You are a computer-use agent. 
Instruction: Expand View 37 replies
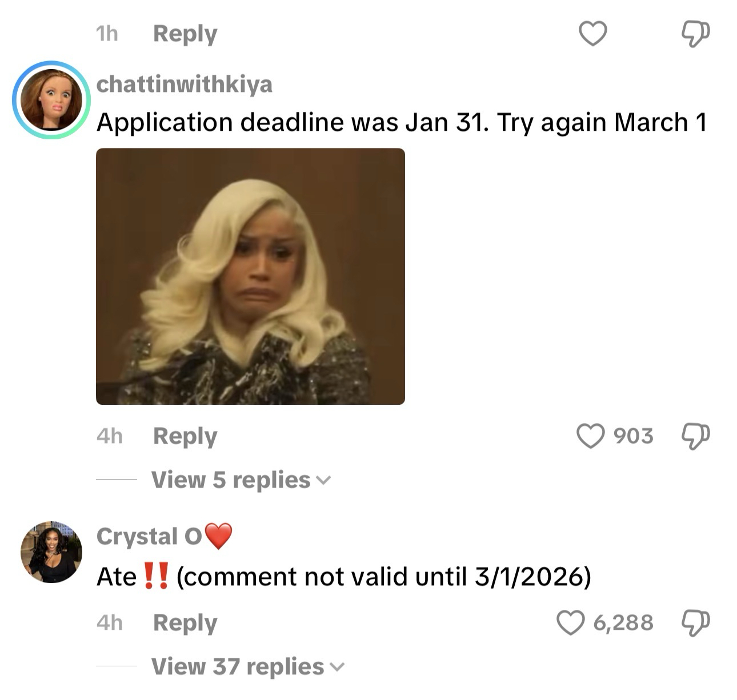(x=247, y=667)
